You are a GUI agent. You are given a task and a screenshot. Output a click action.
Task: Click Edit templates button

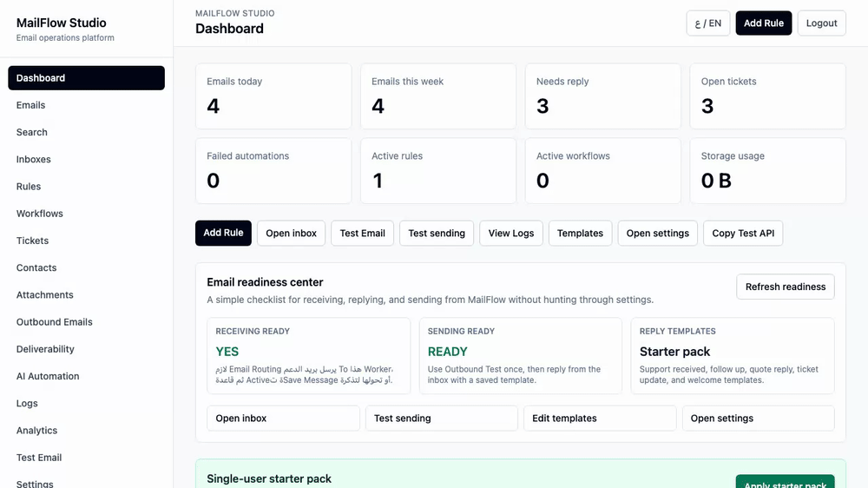[x=600, y=419]
